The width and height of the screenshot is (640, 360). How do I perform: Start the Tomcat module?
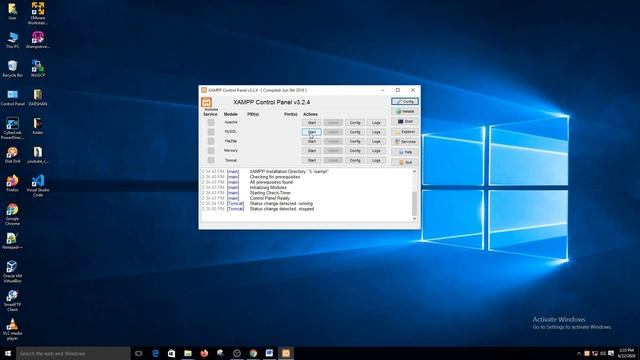tap(311, 160)
